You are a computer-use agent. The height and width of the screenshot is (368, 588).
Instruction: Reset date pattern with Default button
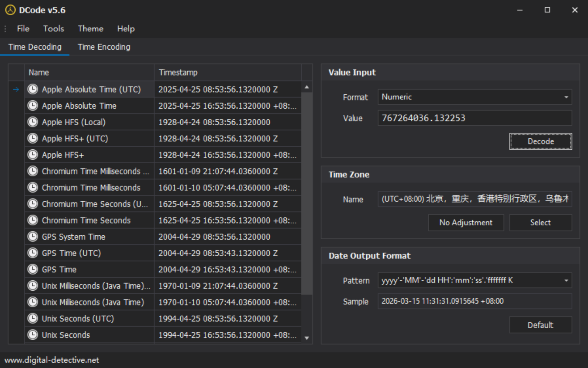540,325
